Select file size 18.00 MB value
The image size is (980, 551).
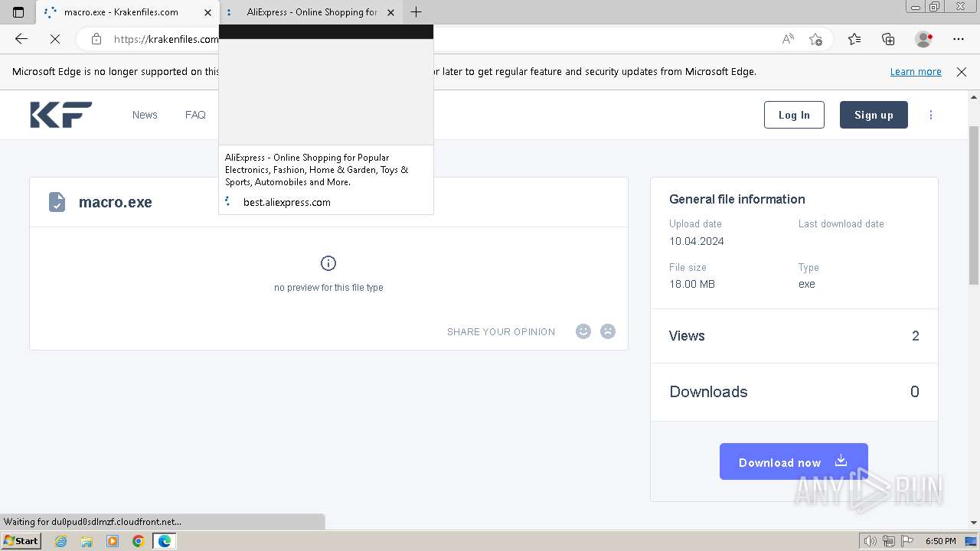tap(692, 284)
